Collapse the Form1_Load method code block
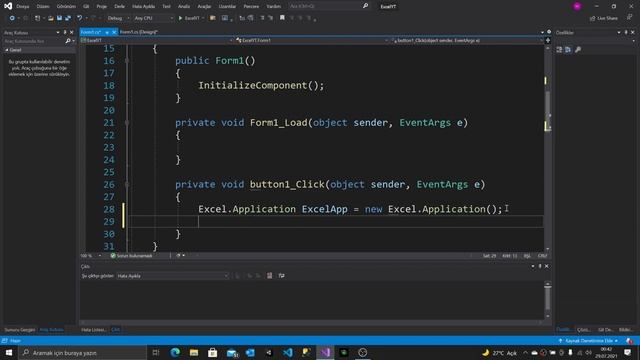 pyautogui.click(x=127, y=122)
